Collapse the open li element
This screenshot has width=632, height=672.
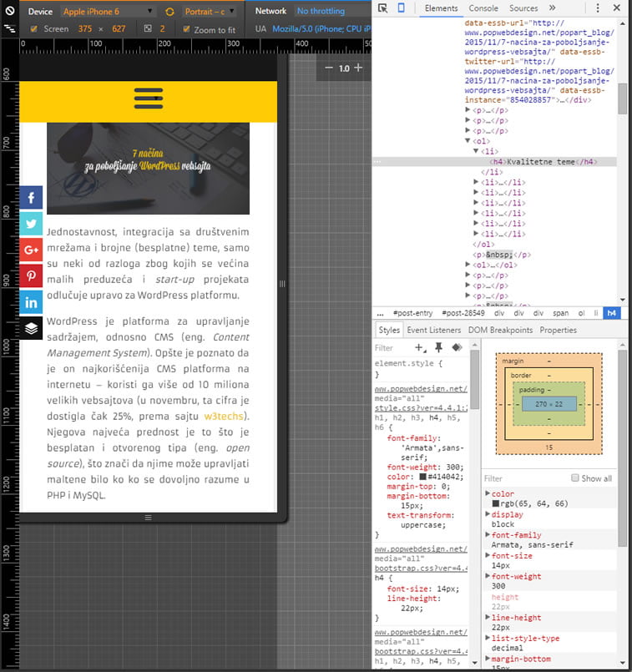click(x=476, y=151)
